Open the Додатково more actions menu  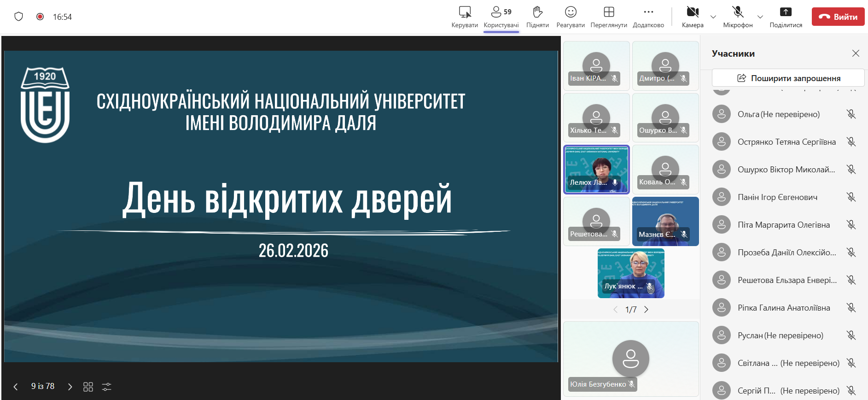(648, 17)
